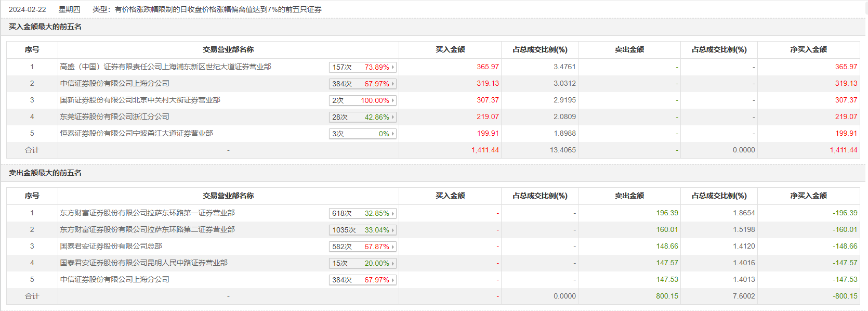Click the sell ratio 1.4120
The width and height of the screenshot is (868, 311).
pos(744,246)
